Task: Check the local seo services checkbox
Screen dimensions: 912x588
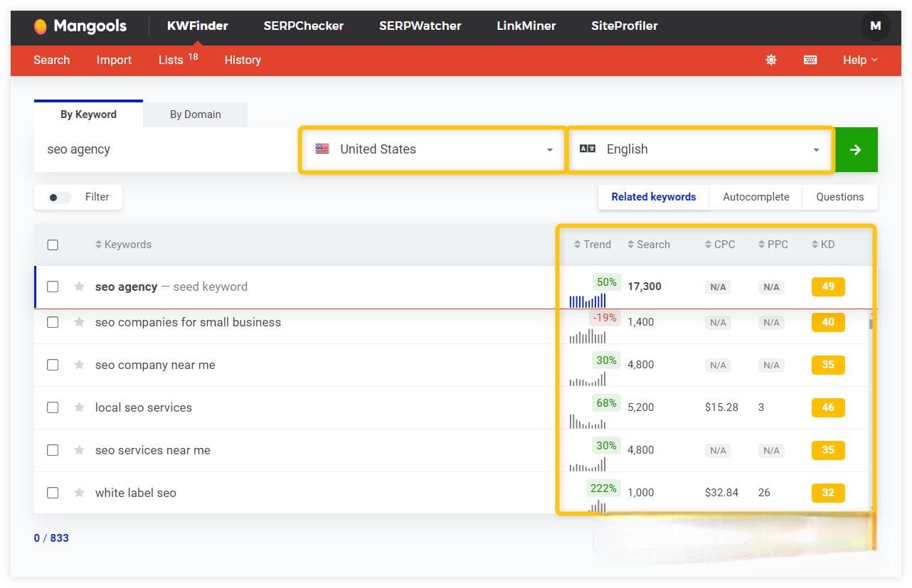Action: click(53, 407)
